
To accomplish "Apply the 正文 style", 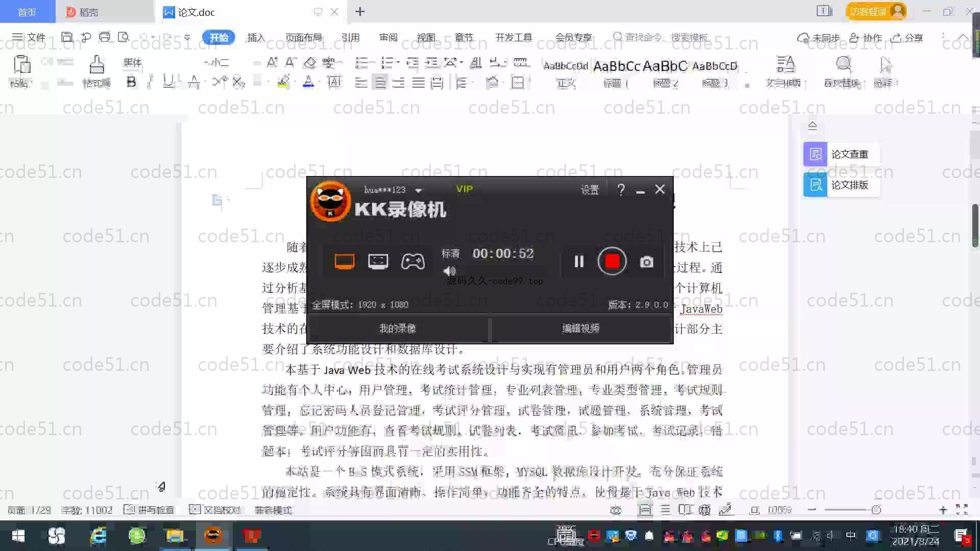I will click(x=566, y=73).
